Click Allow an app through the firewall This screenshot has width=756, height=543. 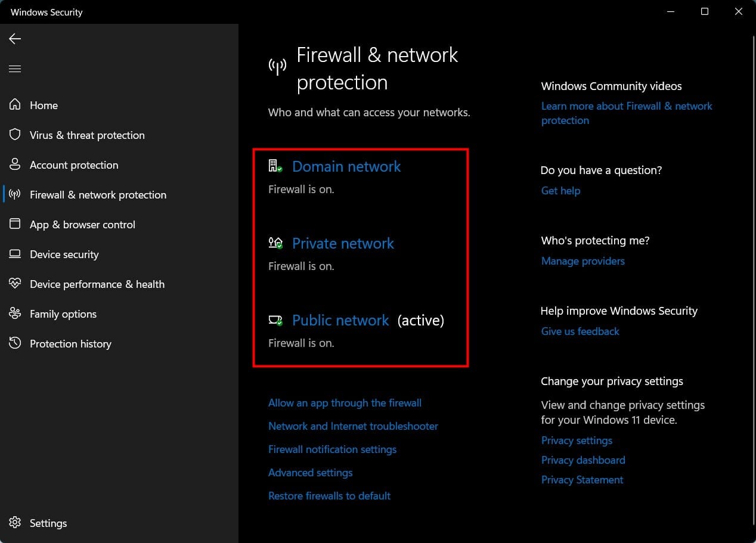tap(345, 402)
